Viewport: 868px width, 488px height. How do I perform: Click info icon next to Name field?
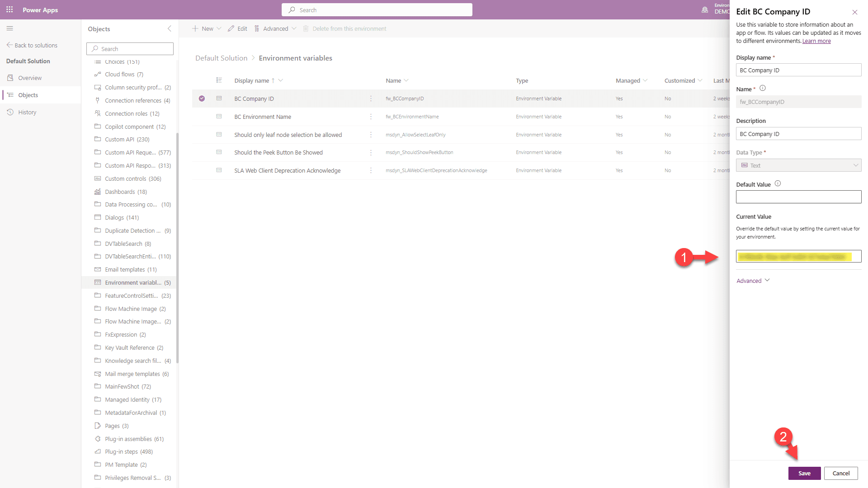click(763, 89)
